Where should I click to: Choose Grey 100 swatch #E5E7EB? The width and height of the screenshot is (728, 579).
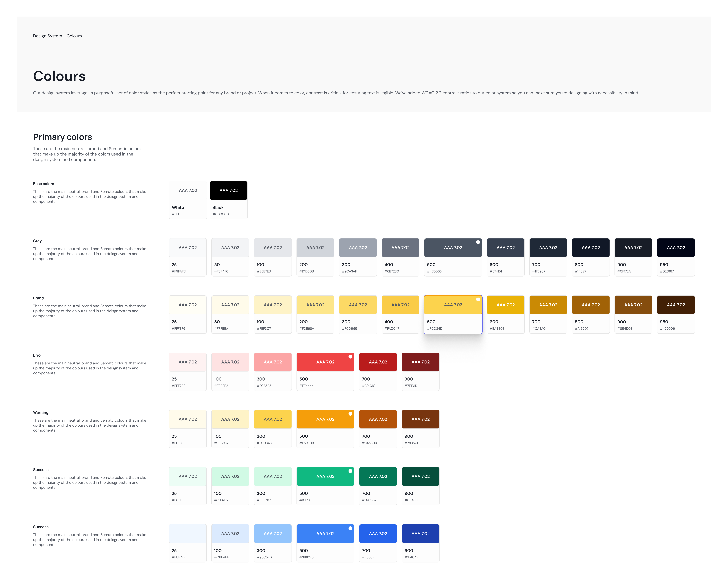click(x=273, y=257)
